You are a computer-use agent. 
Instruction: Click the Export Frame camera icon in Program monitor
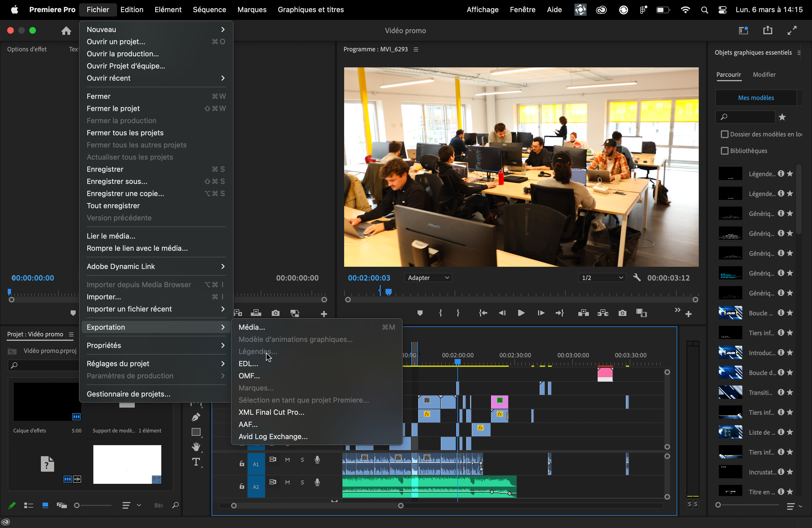click(622, 313)
